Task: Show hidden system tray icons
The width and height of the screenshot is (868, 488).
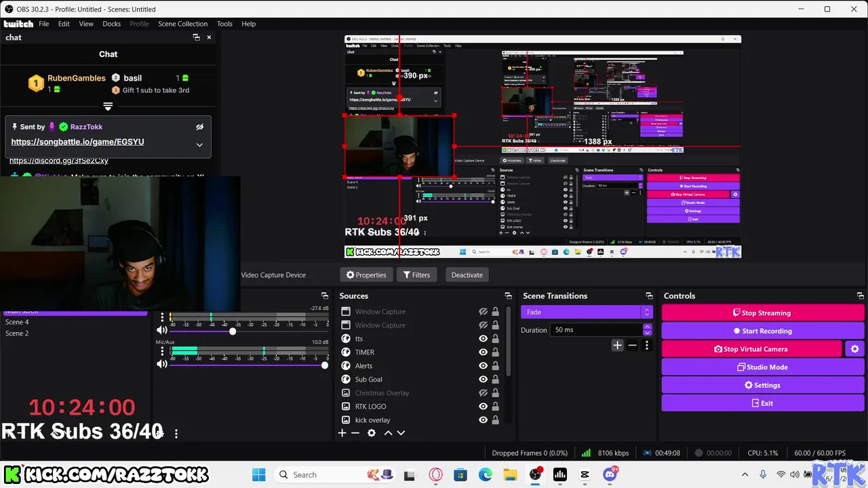Action: point(745,474)
